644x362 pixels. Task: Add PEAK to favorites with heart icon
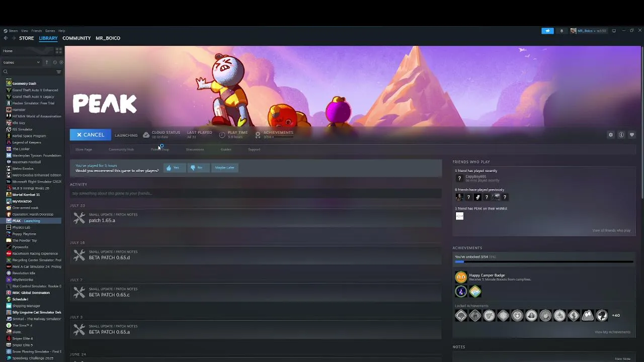point(632,135)
